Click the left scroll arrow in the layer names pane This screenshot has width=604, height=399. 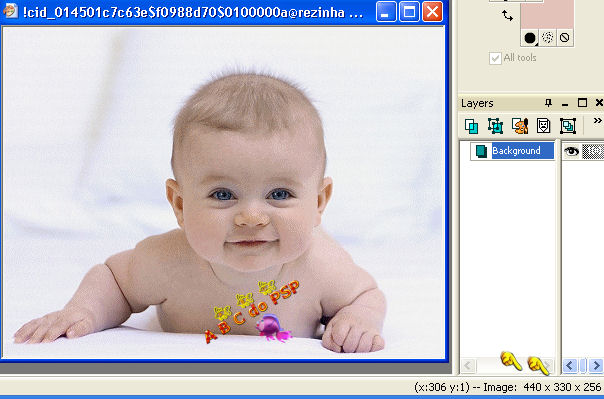(x=468, y=365)
